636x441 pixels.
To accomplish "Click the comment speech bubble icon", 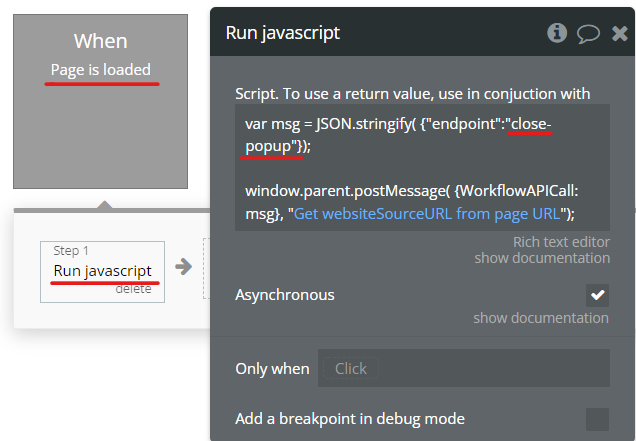I will (x=588, y=34).
